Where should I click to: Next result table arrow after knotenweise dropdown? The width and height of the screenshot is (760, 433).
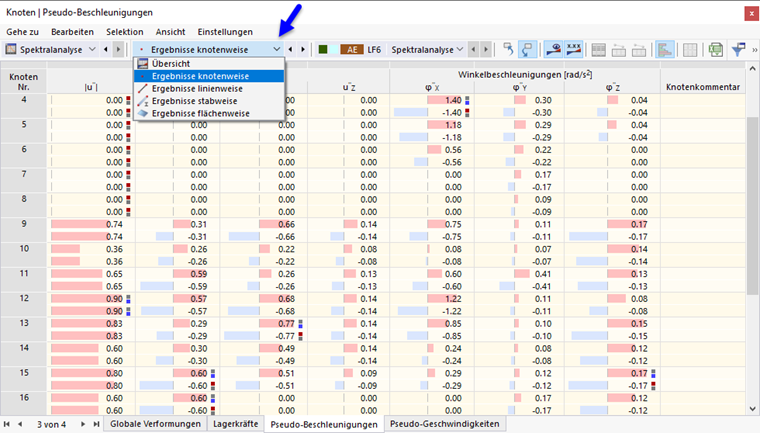303,49
